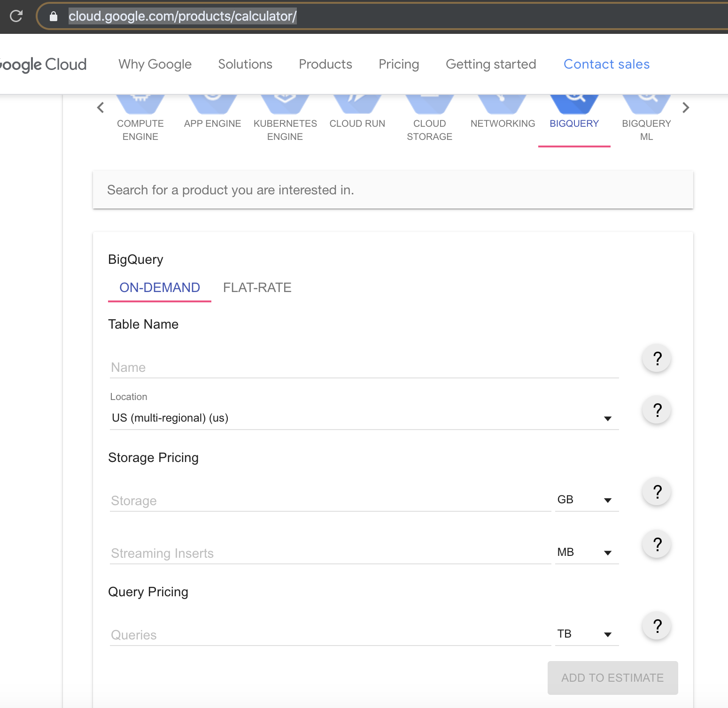Open help for Streaming Inserts field
The height and width of the screenshot is (708, 728).
click(x=657, y=544)
